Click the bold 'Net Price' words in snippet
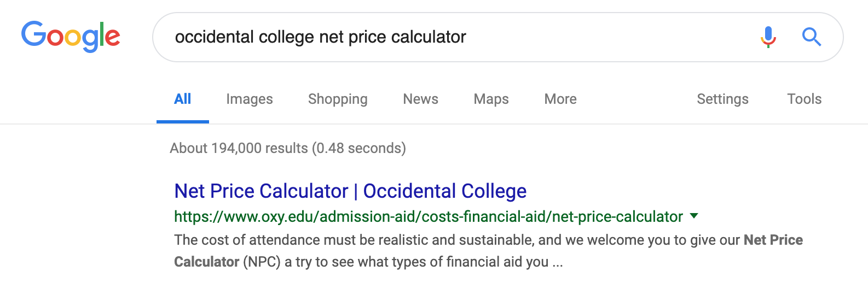The image size is (868, 283). click(773, 240)
